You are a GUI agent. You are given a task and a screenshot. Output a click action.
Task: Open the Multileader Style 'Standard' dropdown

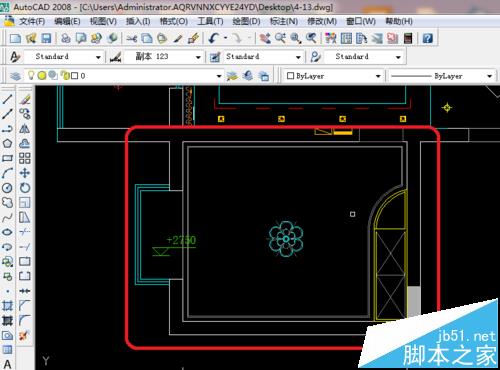tap(364, 57)
